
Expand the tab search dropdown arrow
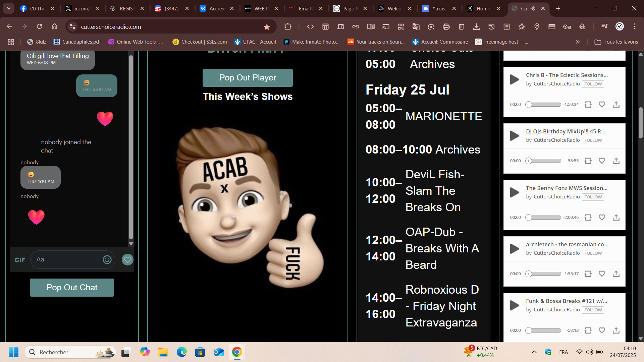[x=9, y=8]
